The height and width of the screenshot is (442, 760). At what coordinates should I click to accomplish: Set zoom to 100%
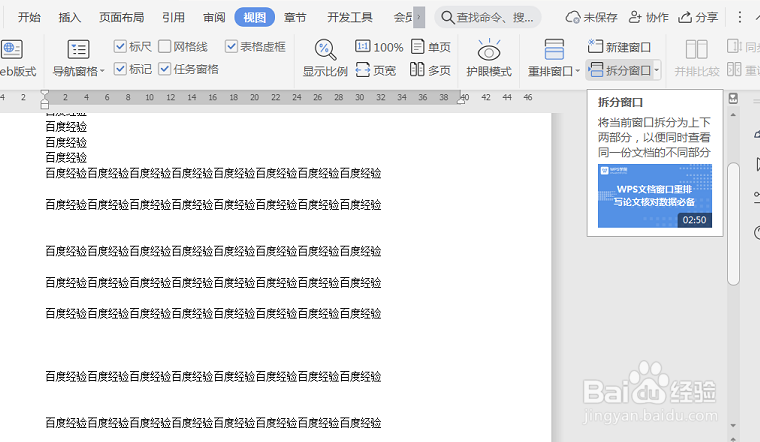click(x=379, y=47)
